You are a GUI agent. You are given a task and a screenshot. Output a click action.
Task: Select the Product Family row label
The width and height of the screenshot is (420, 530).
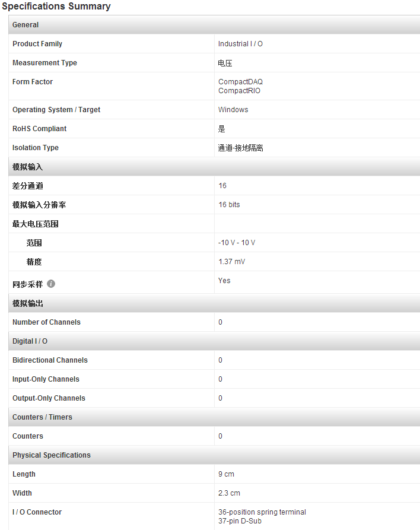(x=37, y=44)
